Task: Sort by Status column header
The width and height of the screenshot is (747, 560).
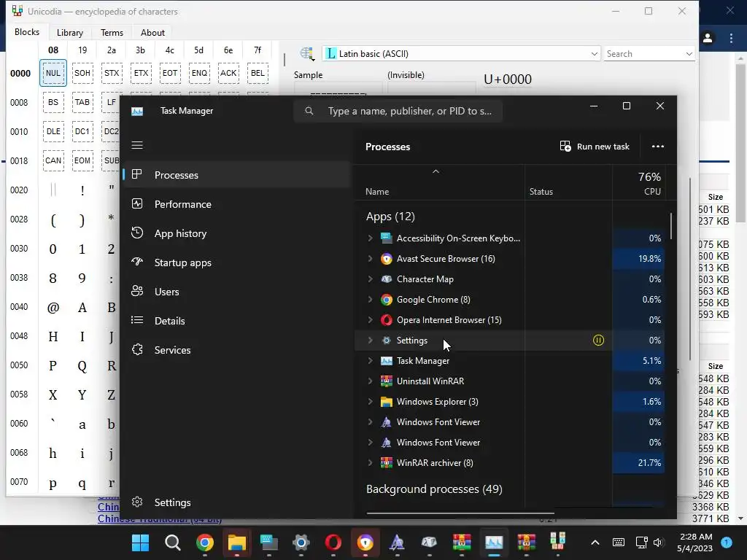Action: tap(541, 192)
